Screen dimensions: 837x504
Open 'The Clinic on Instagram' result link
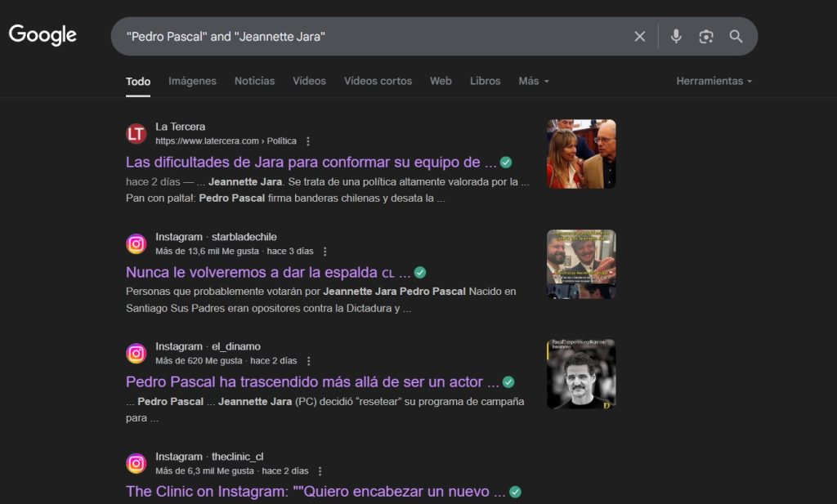pos(316,492)
